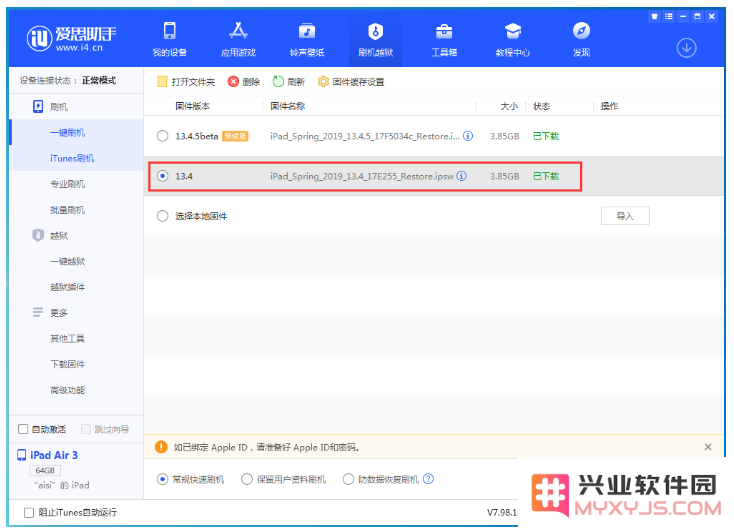Click 打开文件夹 open folder
Viewport: 734px width, 532px height.
tap(186, 82)
